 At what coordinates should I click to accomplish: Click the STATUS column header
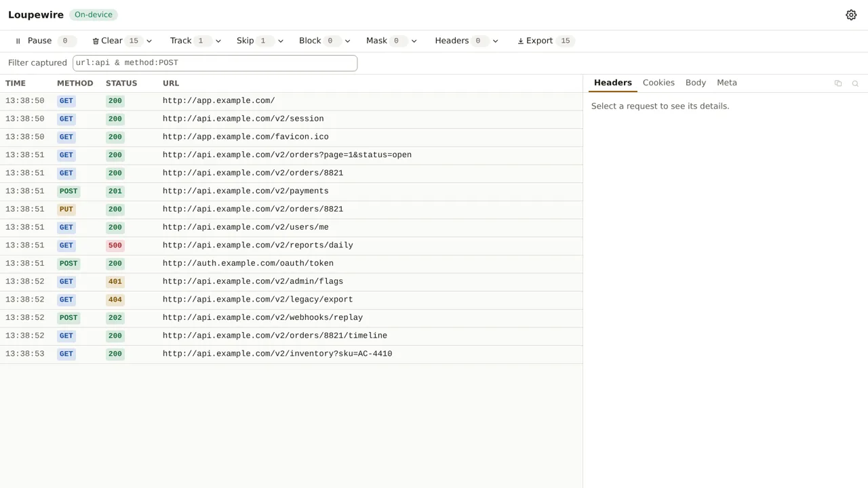(x=121, y=83)
